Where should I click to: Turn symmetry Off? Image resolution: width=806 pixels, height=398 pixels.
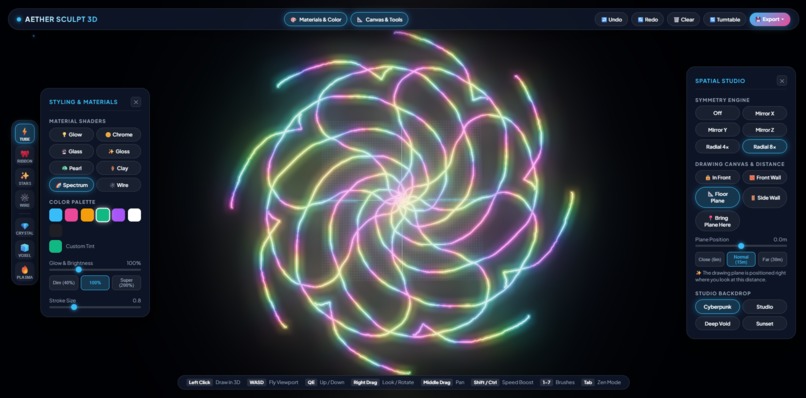tap(718, 113)
